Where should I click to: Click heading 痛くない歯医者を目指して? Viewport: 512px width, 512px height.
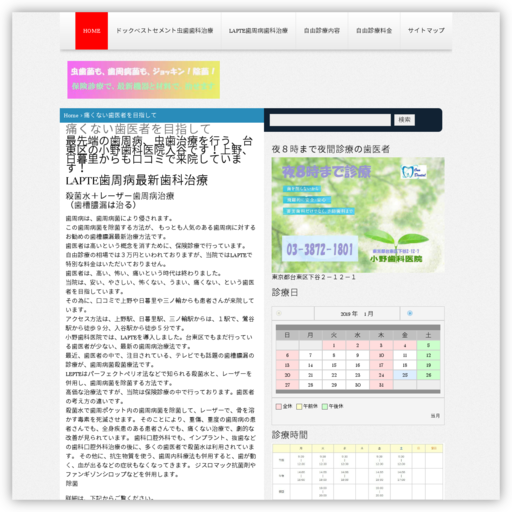coord(138,129)
